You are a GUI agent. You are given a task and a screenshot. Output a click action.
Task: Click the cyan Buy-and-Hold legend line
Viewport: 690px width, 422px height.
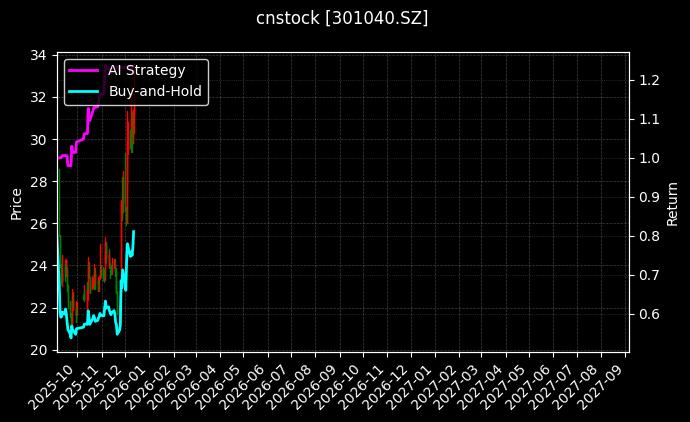pos(85,91)
